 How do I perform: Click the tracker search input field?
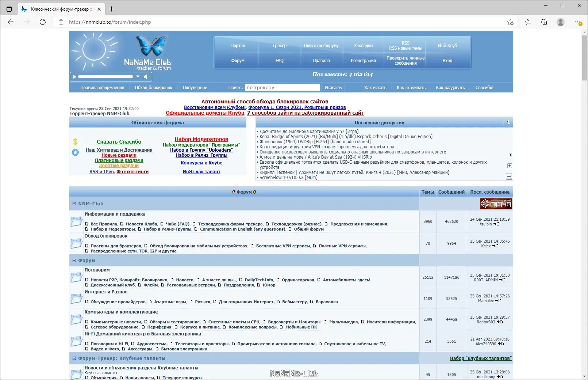point(282,87)
